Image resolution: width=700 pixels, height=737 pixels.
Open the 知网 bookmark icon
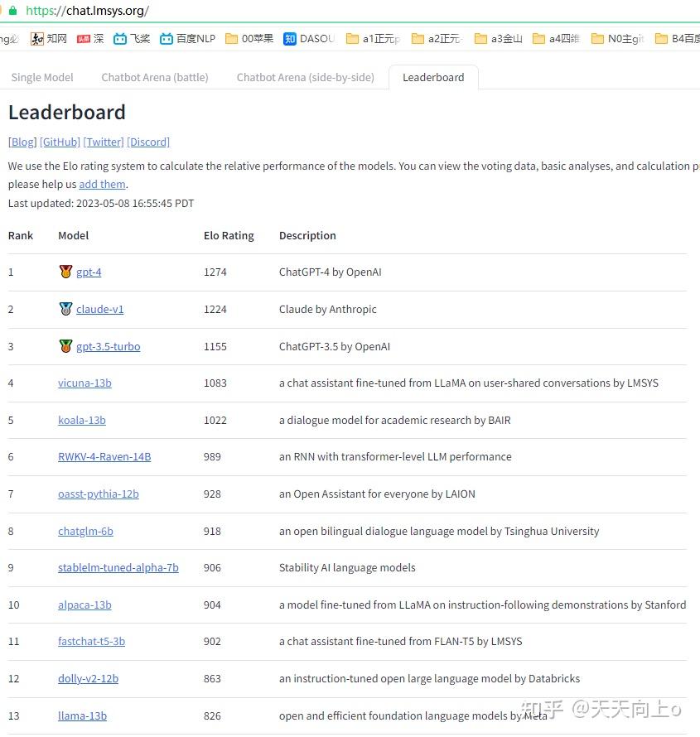(x=36, y=38)
